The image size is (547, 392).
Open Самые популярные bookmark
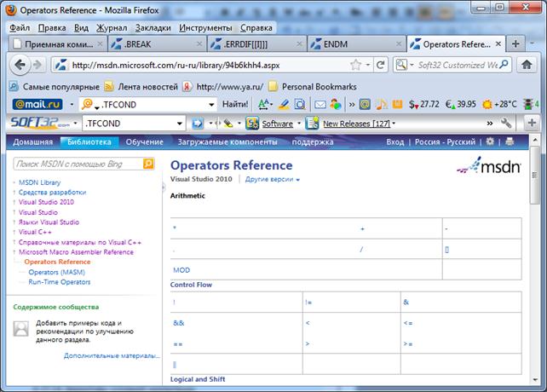(x=54, y=87)
